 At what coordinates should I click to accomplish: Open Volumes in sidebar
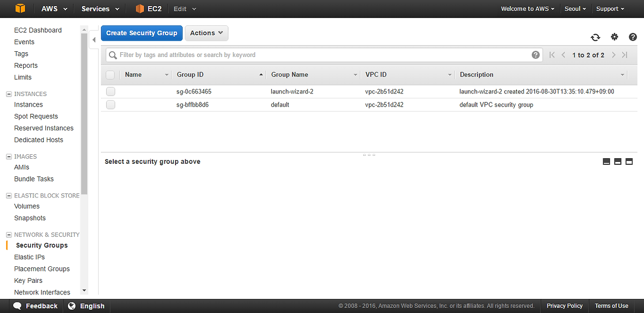pos(27,206)
